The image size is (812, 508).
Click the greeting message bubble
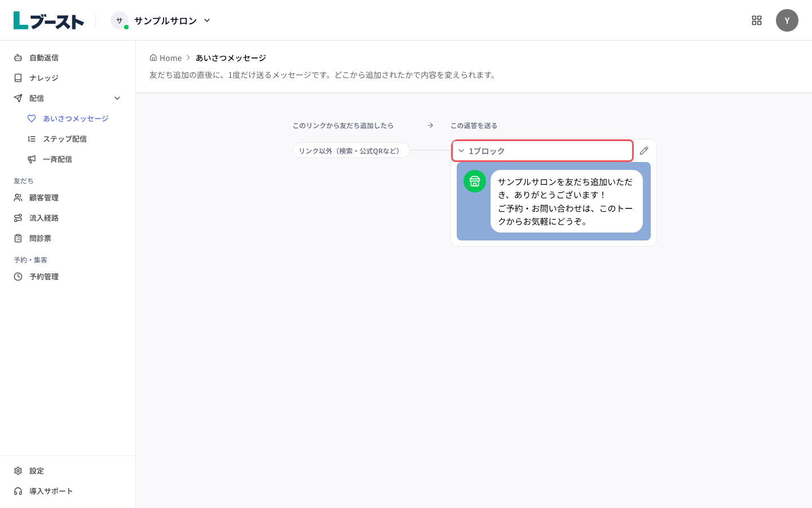[567, 201]
